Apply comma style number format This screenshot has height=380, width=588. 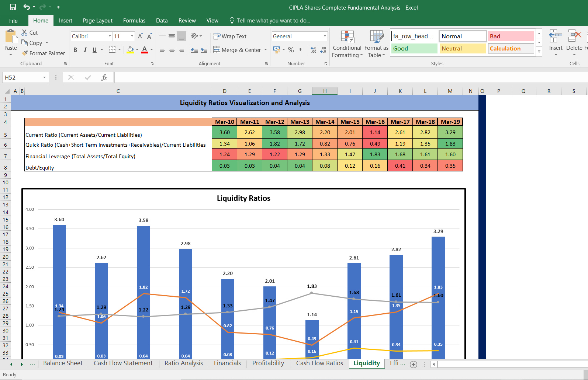click(301, 50)
